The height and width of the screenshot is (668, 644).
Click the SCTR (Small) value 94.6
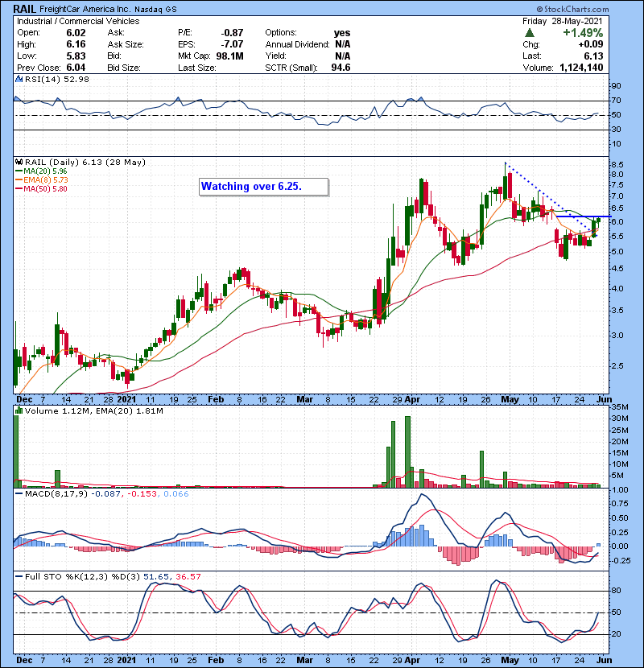[x=341, y=68]
